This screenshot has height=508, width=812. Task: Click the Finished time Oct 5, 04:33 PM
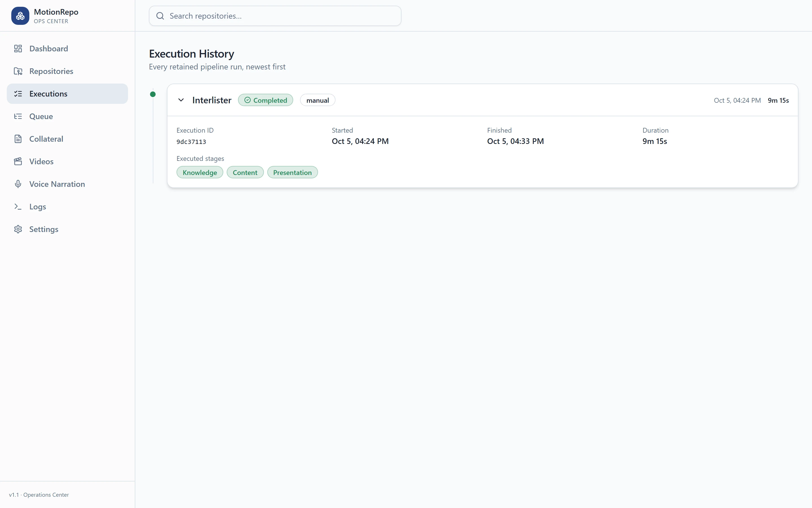pos(515,141)
